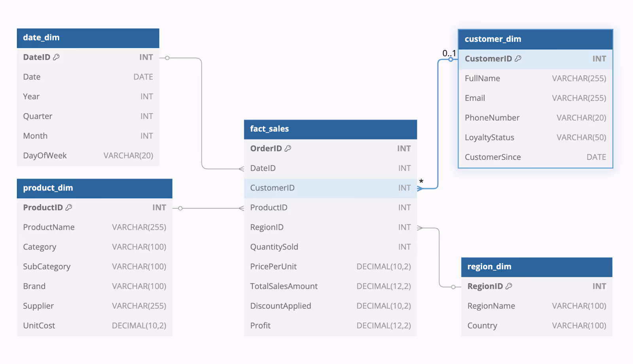
Task: Click the Month field in date_dim
Action: point(88,136)
